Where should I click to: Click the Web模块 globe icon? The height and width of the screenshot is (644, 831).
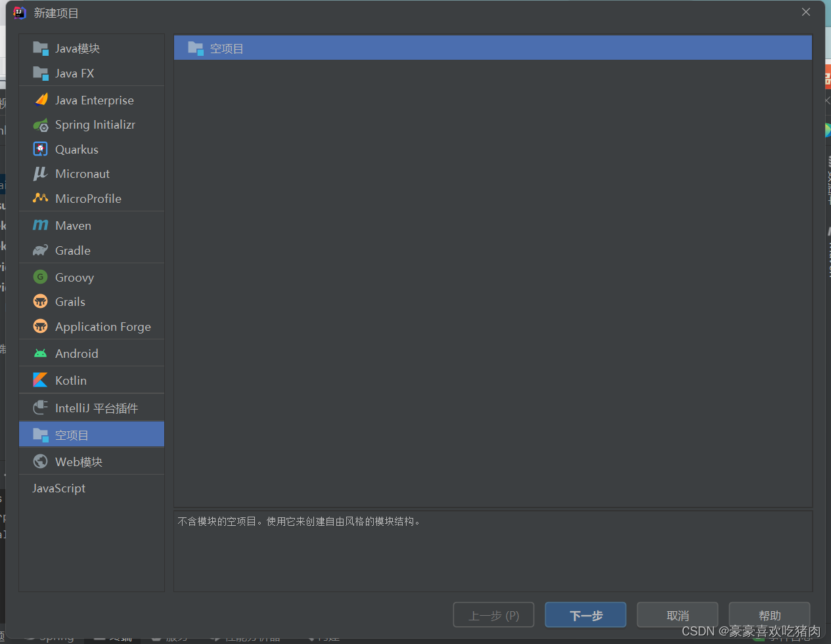41,462
